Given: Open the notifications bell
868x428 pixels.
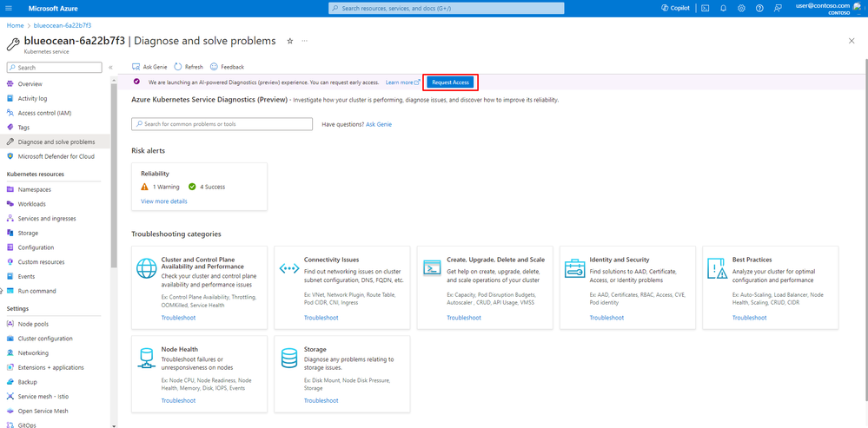Looking at the screenshot, I should coord(723,9).
